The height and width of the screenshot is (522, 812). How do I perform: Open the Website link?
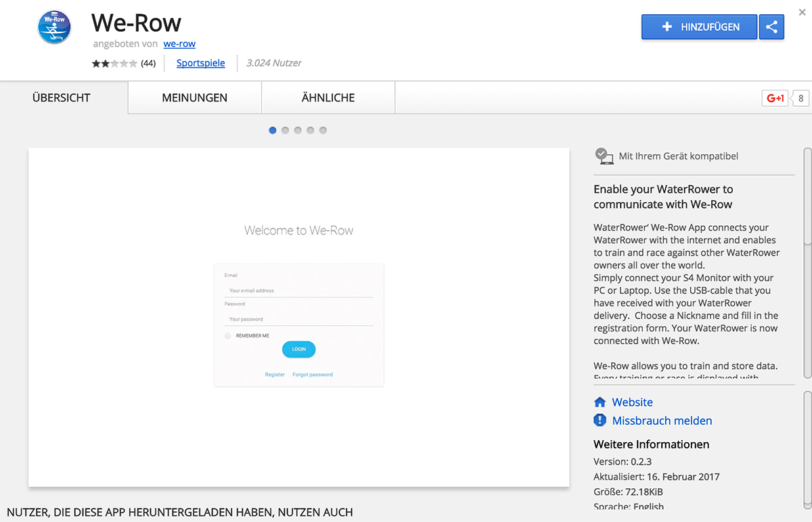point(633,402)
